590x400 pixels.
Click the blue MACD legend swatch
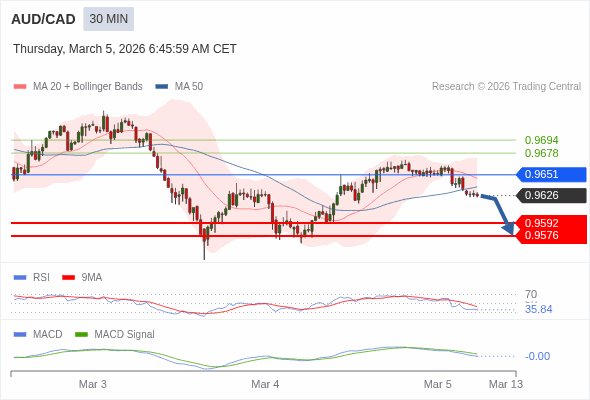tap(20, 335)
